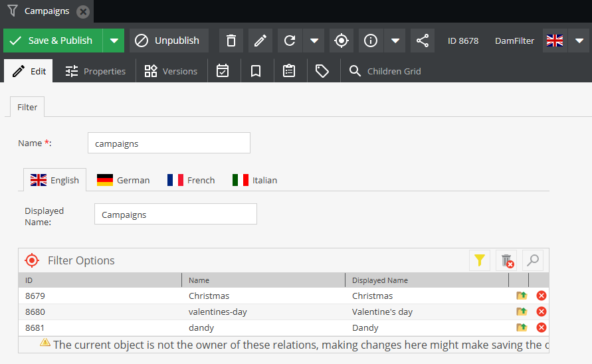Screen dimensions: 592x364
Task: Open the schedule calendar tab icon
Action: pos(223,71)
